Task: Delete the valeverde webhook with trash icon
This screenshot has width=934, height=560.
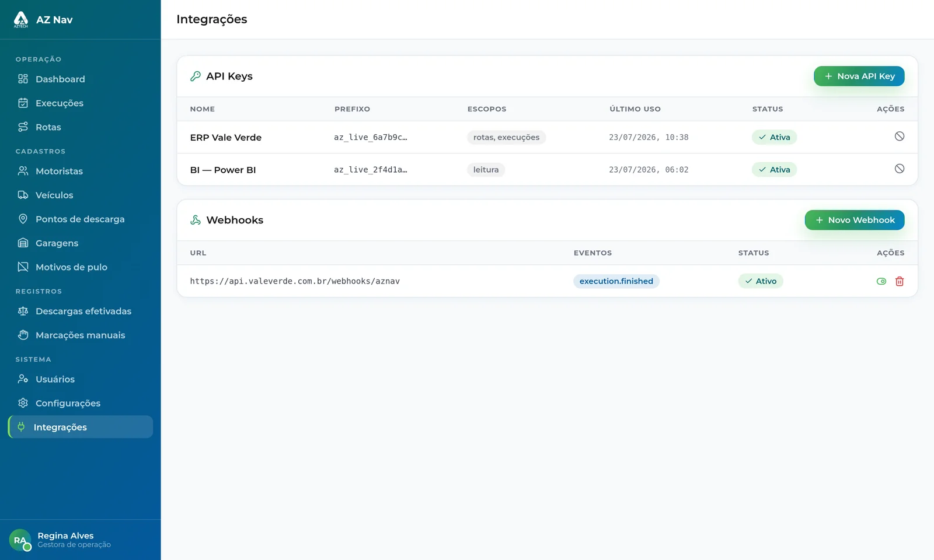Action: [900, 281]
